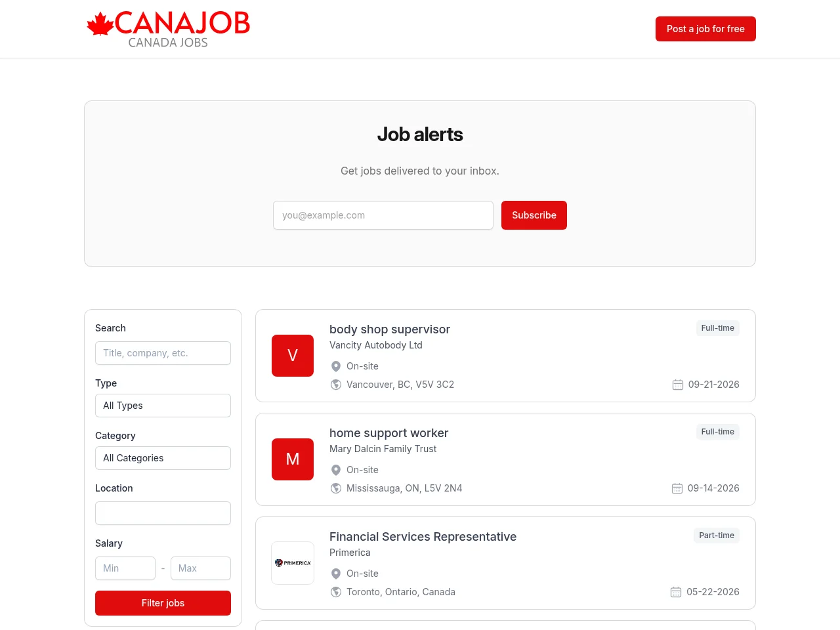Click Full-time tag on body shop supervisor
The image size is (840, 630).
pyautogui.click(x=718, y=328)
